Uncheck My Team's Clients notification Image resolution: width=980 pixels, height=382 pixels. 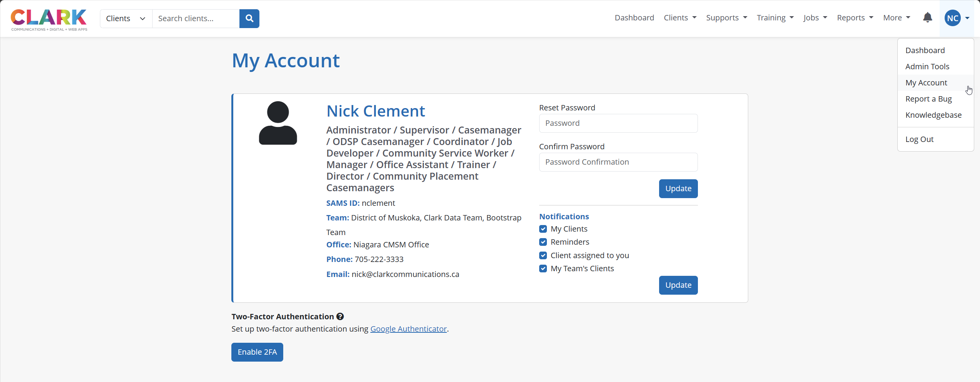coord(543,269)
